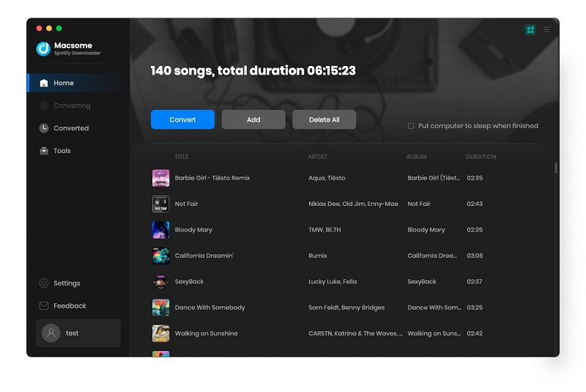
Task: Click the DURATION column header
Action: tap(481, 157)
